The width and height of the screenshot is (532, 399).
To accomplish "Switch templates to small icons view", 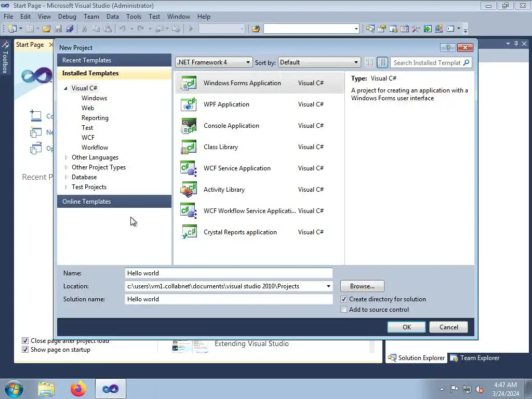I will tap(369, 62).
